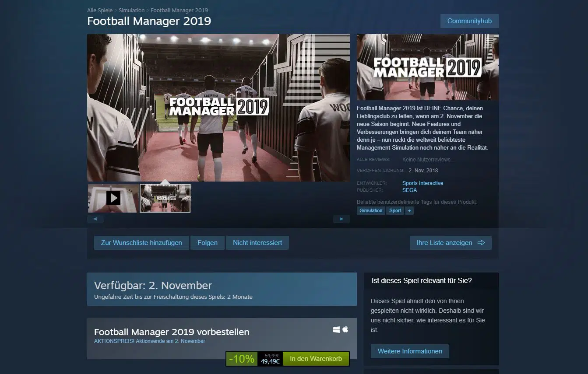Click the left arrow under the thumbnails
The image size is (588, 374).
pyautogui.click(x=95, y=219)
